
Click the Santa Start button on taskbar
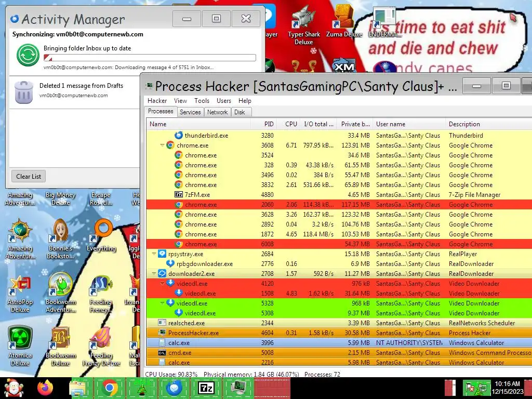tap(14, 388)
